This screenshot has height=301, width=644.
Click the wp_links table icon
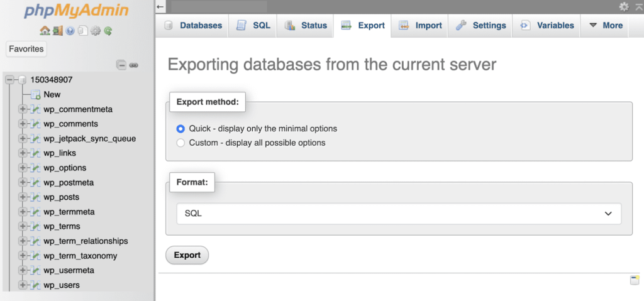(x=36, y=153)
